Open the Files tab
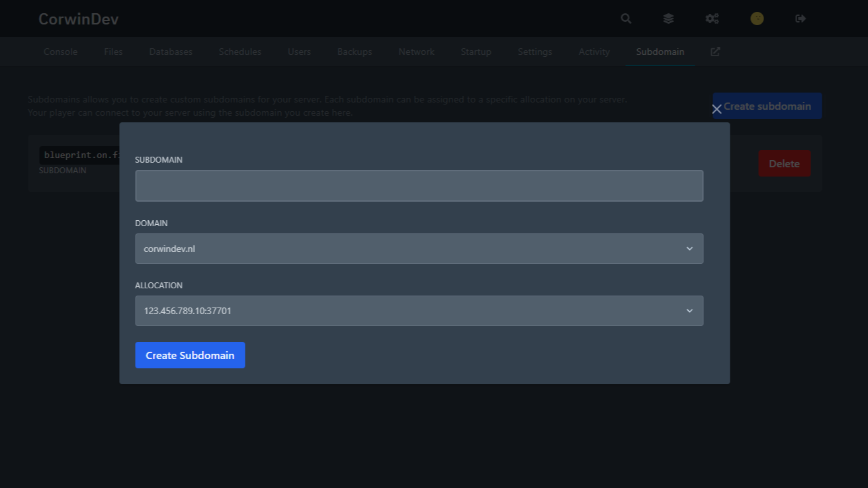 (x=113, y=52)
